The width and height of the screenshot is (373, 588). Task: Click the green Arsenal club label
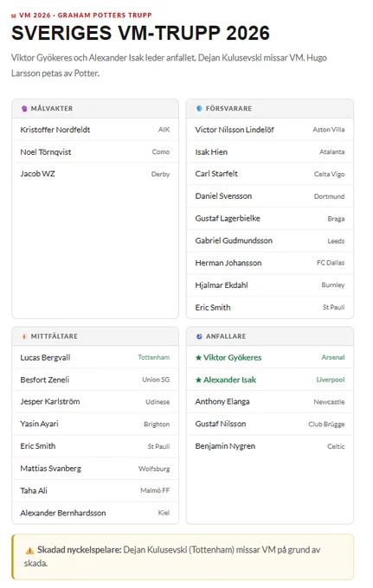point(333,357)
